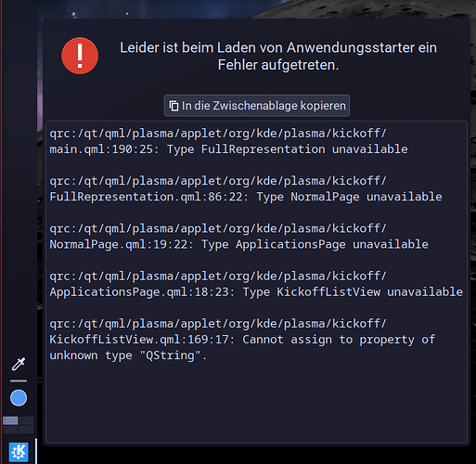Open the KDE application launcher icon

19,452
